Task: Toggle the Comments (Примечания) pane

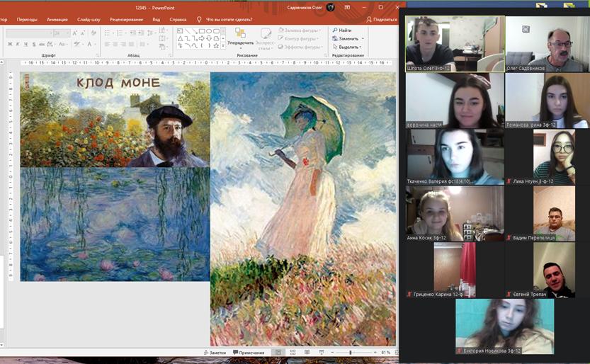Action: [x=249, y=353]
